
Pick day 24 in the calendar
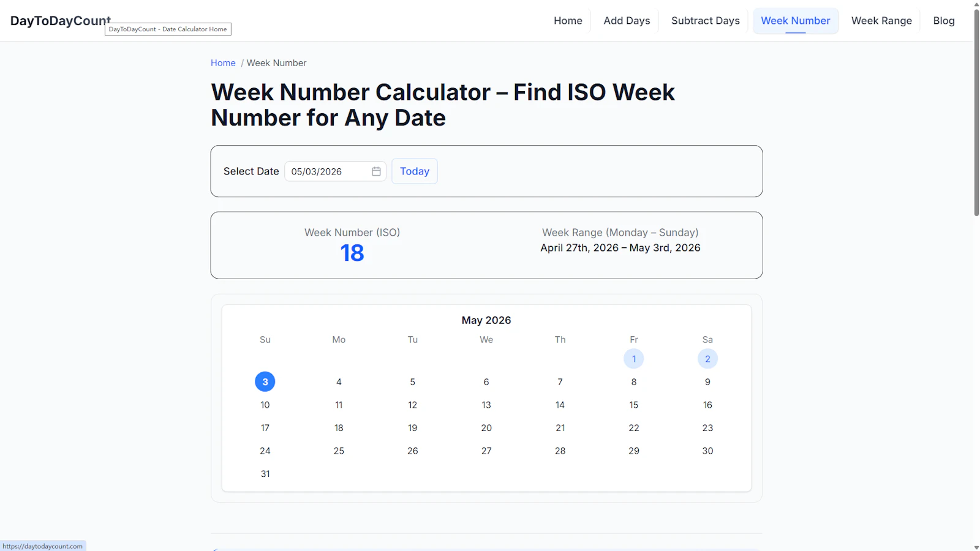[x=265, y=451]
